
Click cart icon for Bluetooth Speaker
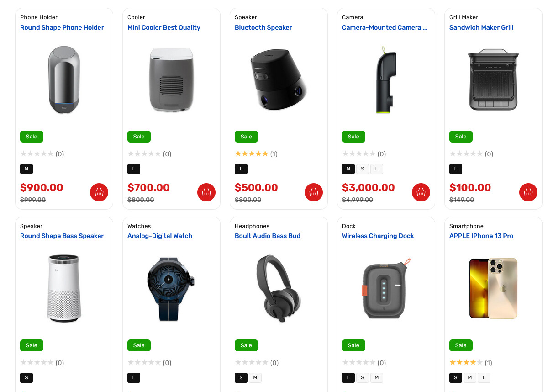tap(314, 192)
